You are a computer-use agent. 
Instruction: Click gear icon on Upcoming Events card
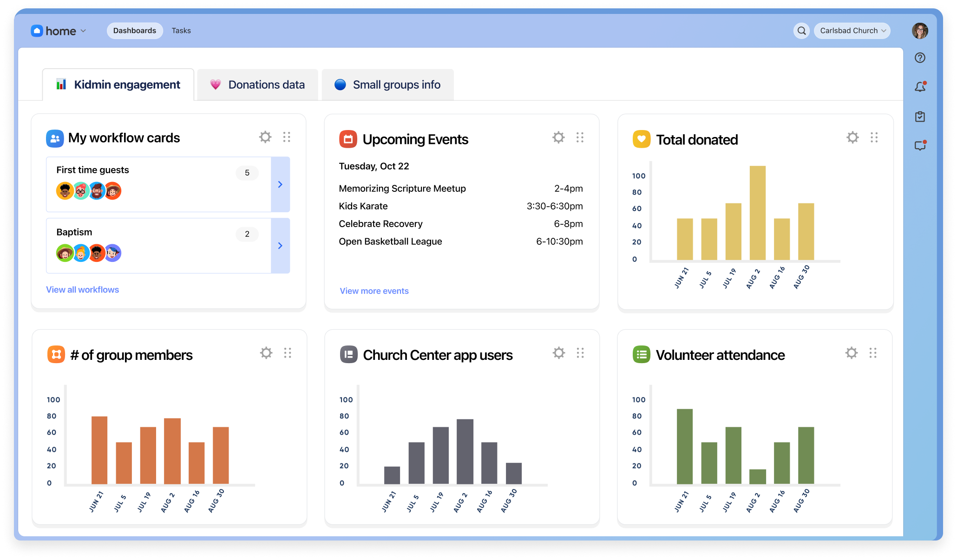point(558,137)
